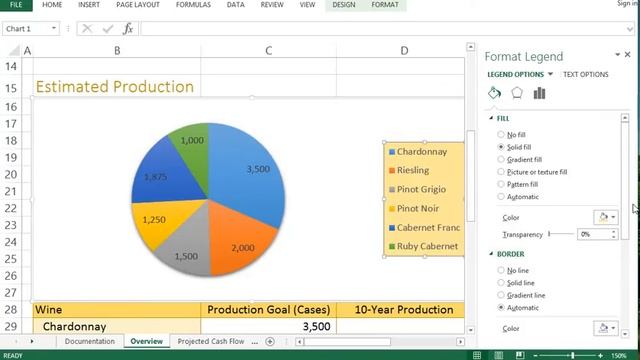The width and height of the screenshot is (640, 360).
Task: Click the zoom slider in status bar
Action: click(x=568, y=356)
